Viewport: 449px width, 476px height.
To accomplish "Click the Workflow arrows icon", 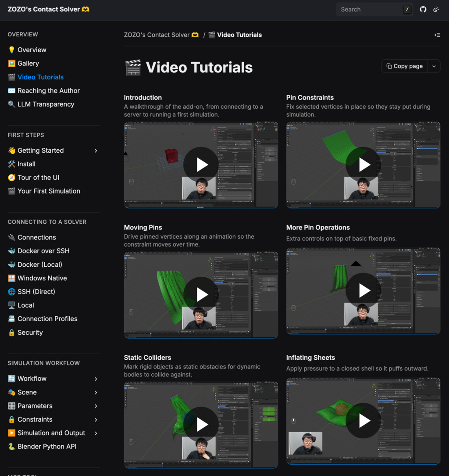I will [x=11, y=379].
